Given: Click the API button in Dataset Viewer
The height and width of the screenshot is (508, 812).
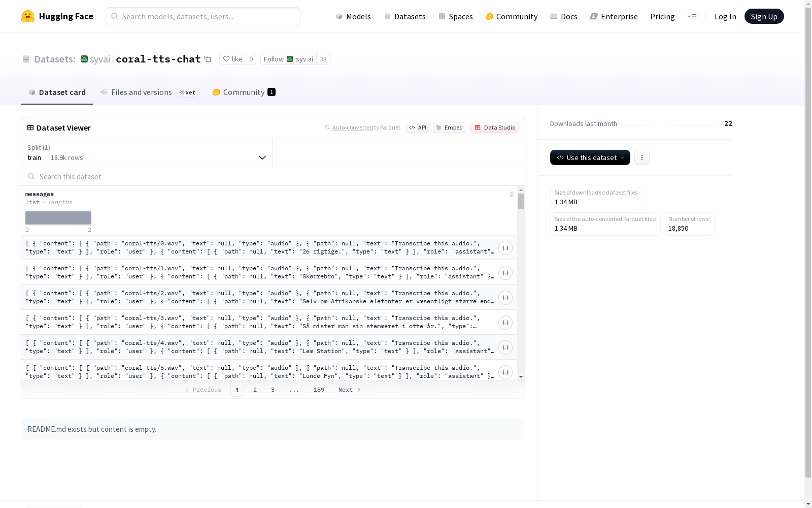Looking at the screenshot, I should click(418, 128).
